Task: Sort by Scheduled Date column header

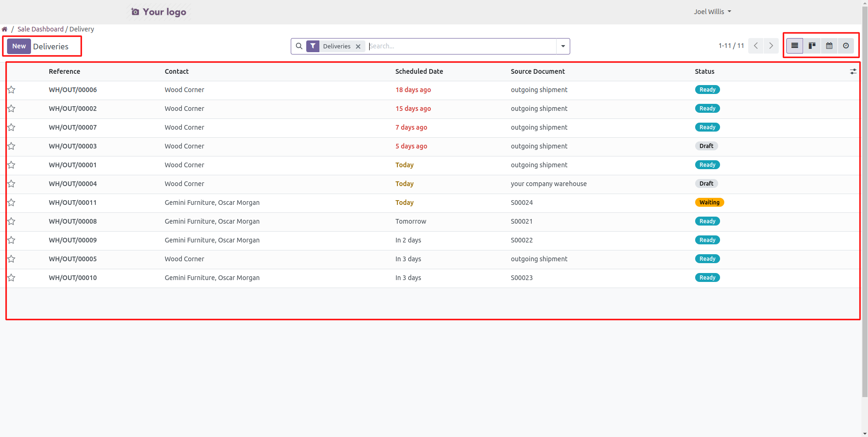Action: (x=419, y=71)
